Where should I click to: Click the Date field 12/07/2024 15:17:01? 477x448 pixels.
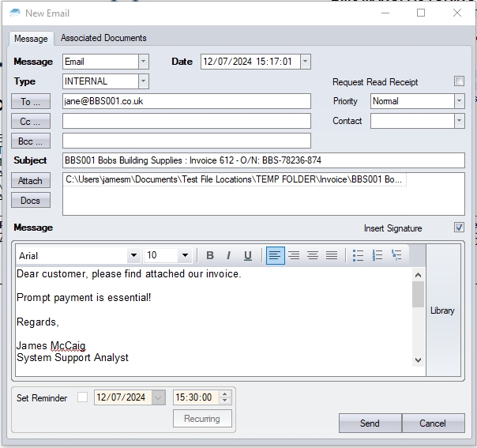pyautogui.click(x=250, y=62)
